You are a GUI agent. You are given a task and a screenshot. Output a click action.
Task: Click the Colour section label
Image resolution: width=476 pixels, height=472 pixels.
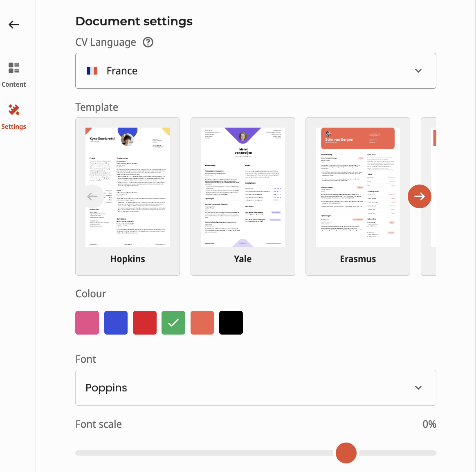click(91, 294)
